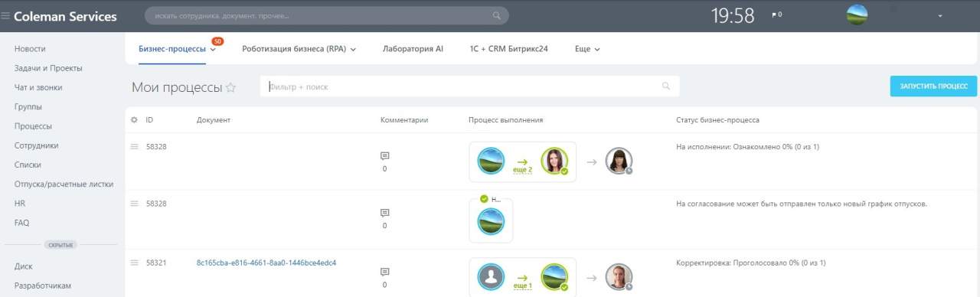
Task: Click the flag notifications counter icon
Action: pyautogui.click(x=776, y=15)
